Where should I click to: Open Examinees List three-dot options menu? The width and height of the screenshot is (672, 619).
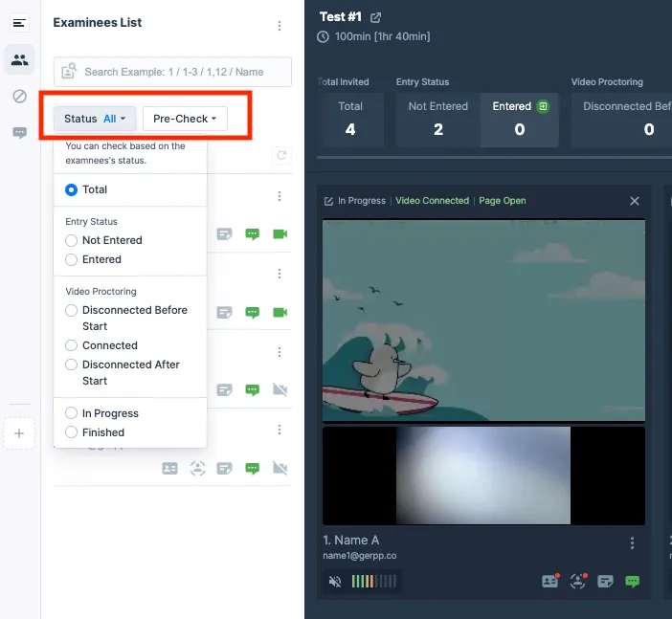[x=280, y=26]
